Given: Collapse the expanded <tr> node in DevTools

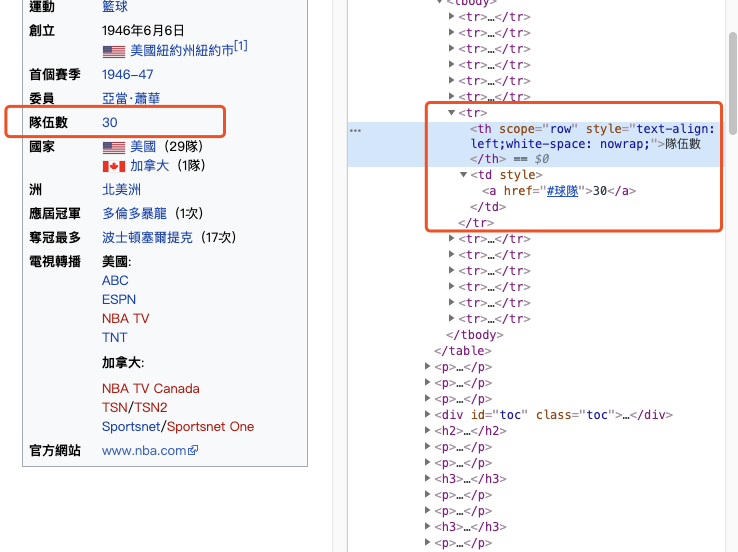Looking at the screenshot, I should [451, 112].
